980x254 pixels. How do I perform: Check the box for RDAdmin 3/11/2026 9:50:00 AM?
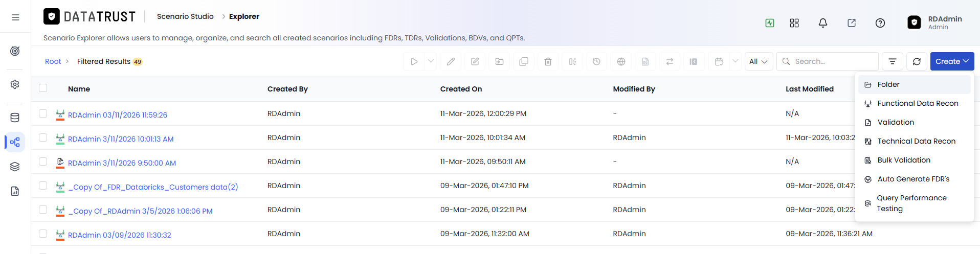[x=43, y=161]
